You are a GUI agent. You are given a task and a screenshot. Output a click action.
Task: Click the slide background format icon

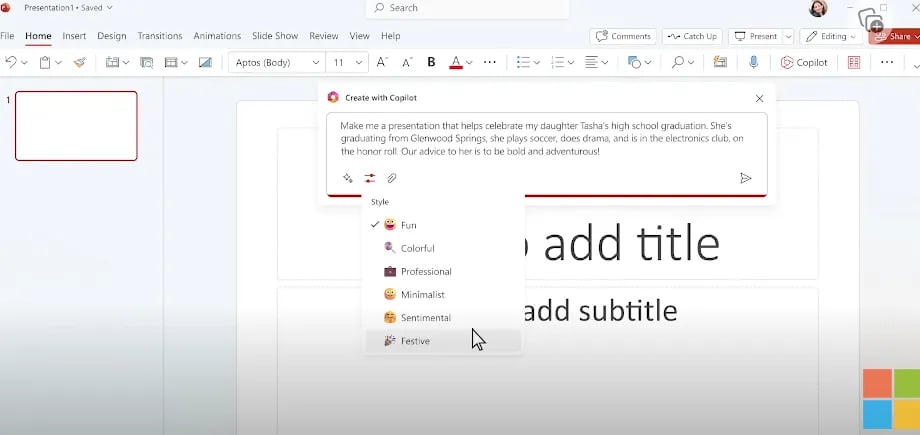pyautogui.click(x=205, y=62)
